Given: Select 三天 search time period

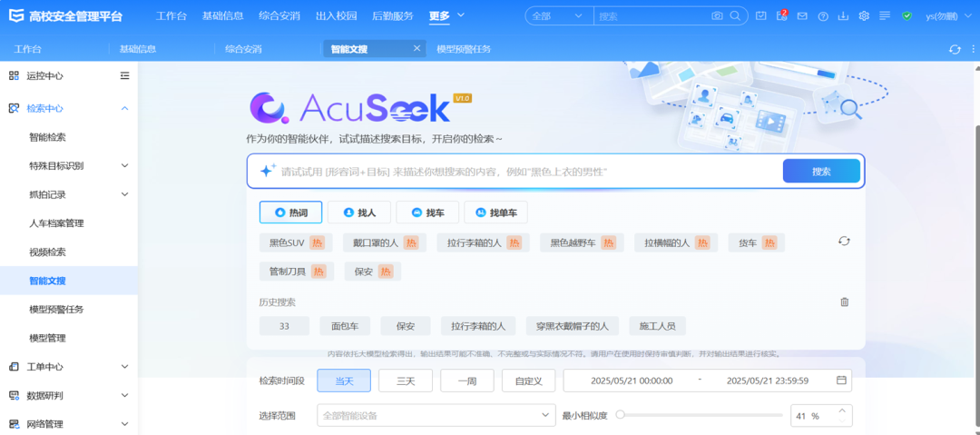Looking at the screenshot, I should (x=406, y=381).
